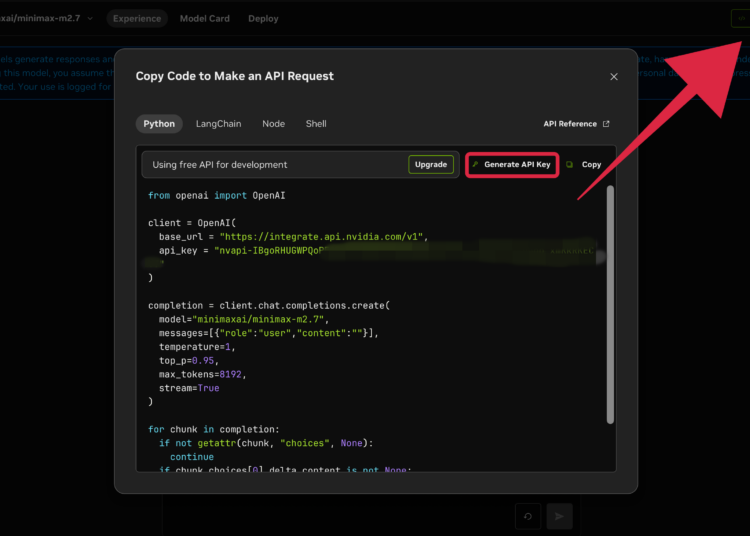The image size is (750, 536).
Task: Click the model name "minimaxai/minimax-m2.7" in code
Action: click(258, 319)
